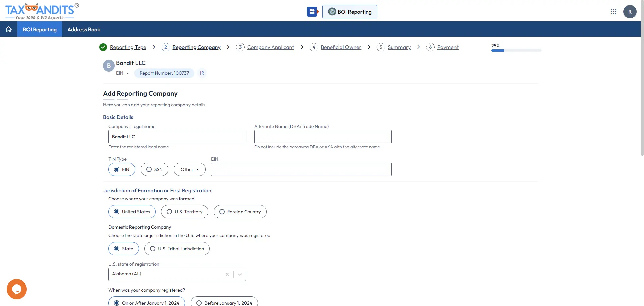The height and width of the screenshot is (306, 644).
Task: Click the blue dashboard switcher icon
Action: click(312, 11)
